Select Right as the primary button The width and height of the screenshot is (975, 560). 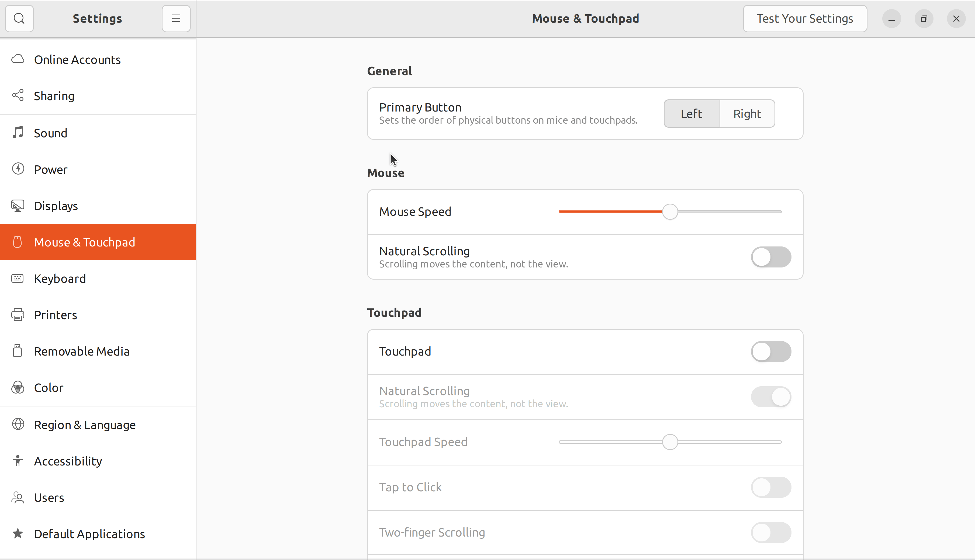747,113
